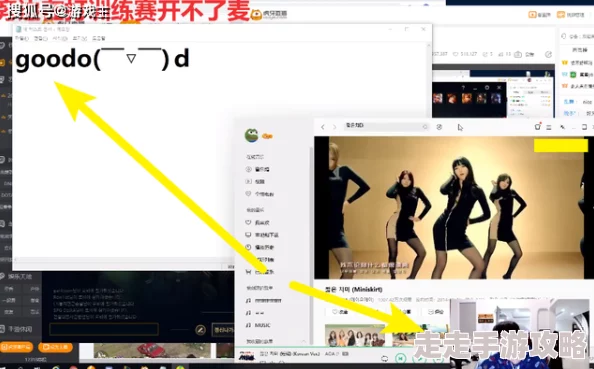Screen dimensions: 594x369
Task: Open Video section in the music sidebar
Action: 256,182
